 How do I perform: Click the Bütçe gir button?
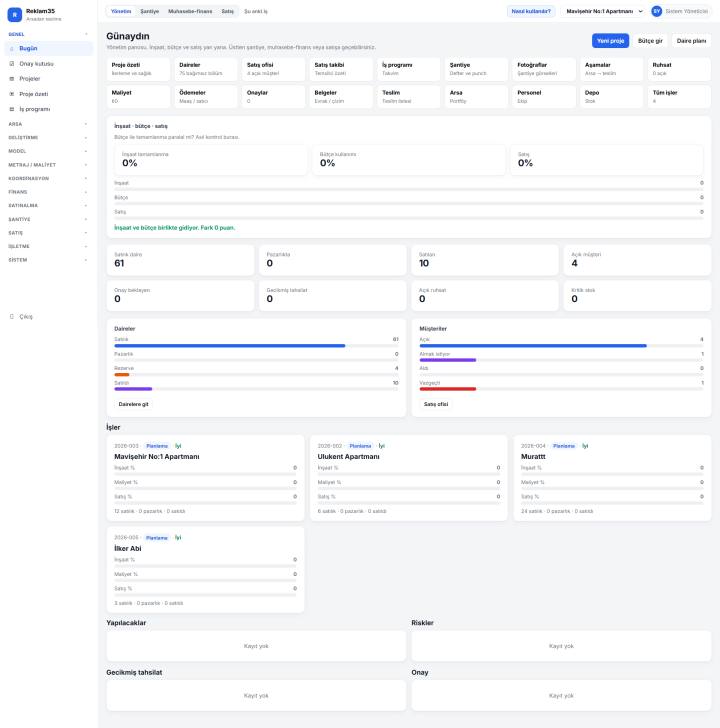coord(650,41)
